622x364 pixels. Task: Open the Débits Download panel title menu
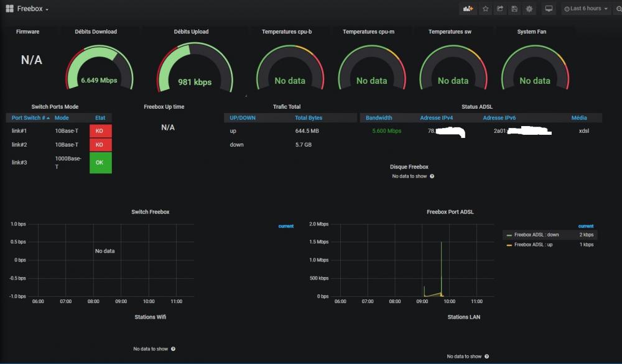(96, 32)
